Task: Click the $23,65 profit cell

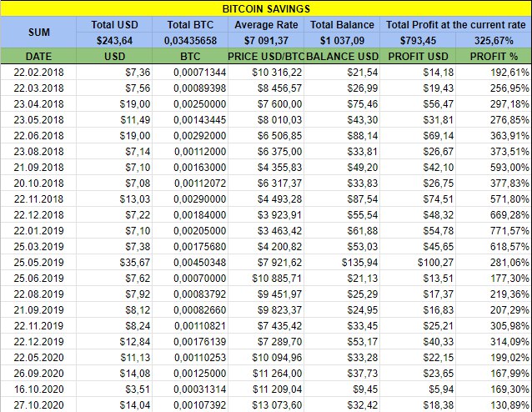Action: pyautogui.click(x=418, y=373)
